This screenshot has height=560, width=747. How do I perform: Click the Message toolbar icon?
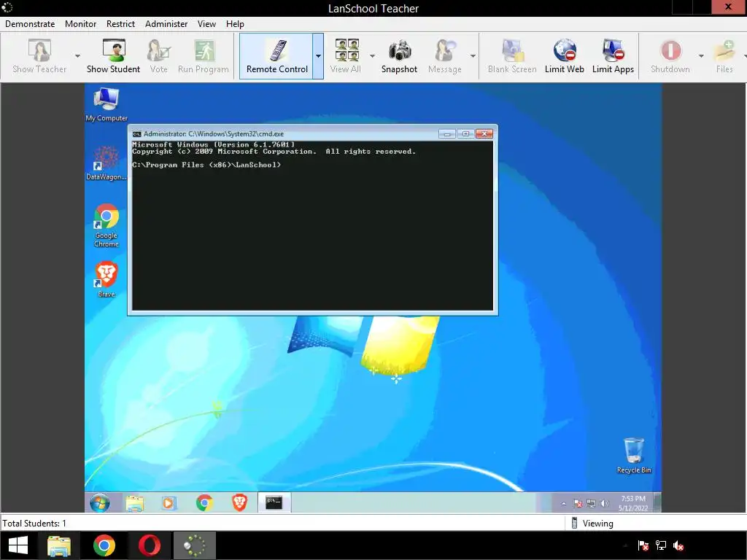click(x=445, y=56)
